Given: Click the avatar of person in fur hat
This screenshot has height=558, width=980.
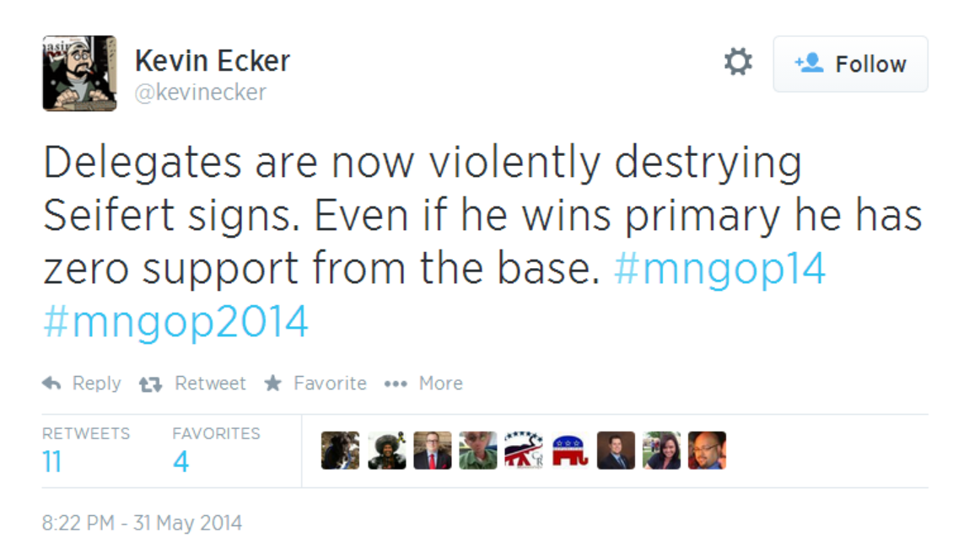Looking at the screenshot, I should tap(386, 450).
